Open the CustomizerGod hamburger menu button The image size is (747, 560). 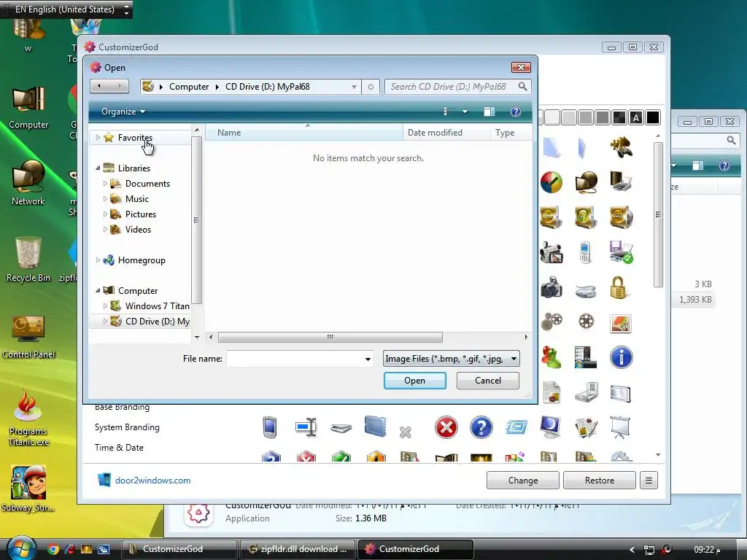(649, 480)
